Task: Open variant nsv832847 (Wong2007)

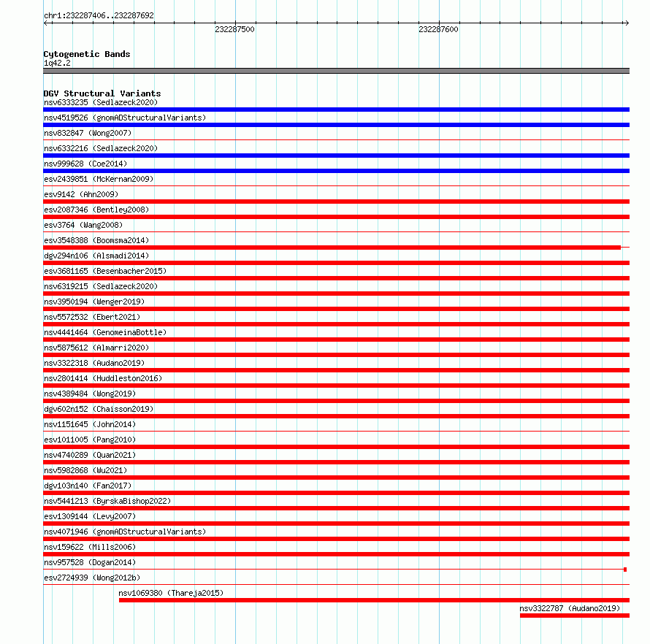Action: pos(88,133)
